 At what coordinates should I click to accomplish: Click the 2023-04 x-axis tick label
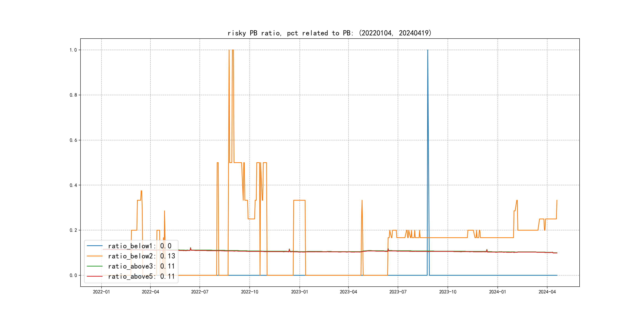point(348,292)
